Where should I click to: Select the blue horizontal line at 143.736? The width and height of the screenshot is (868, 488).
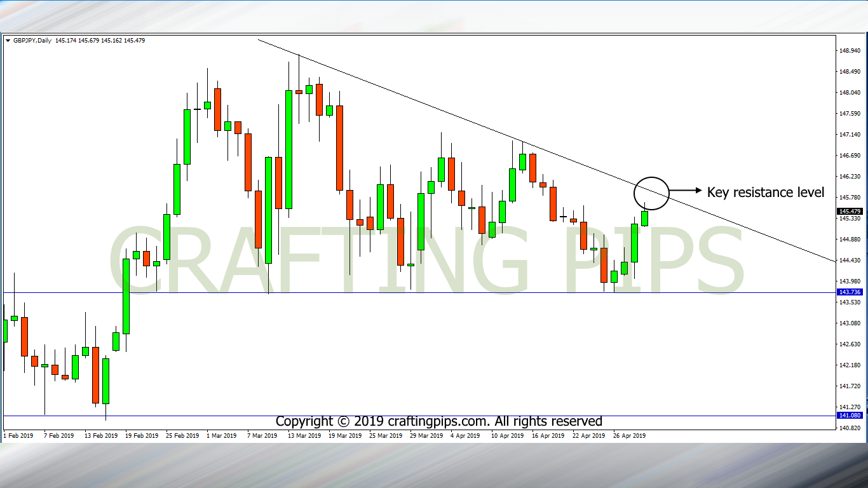click(419, 292)
